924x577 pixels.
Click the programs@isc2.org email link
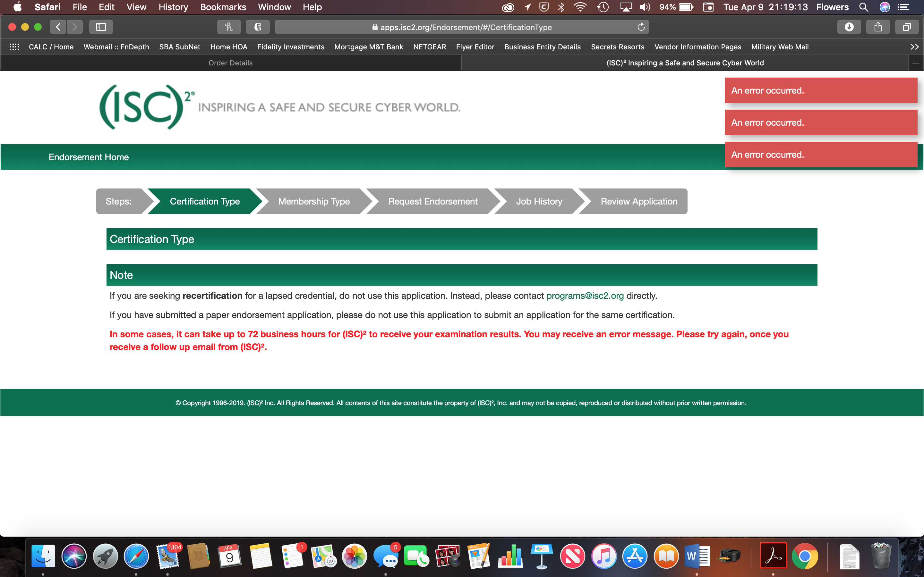[584, 295]
